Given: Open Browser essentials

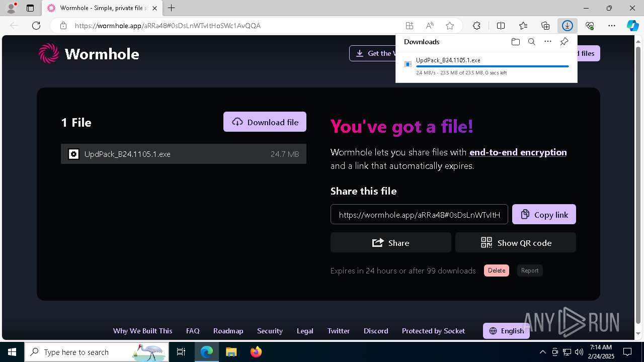Looking at the screenshot, I should click(590, 26).
